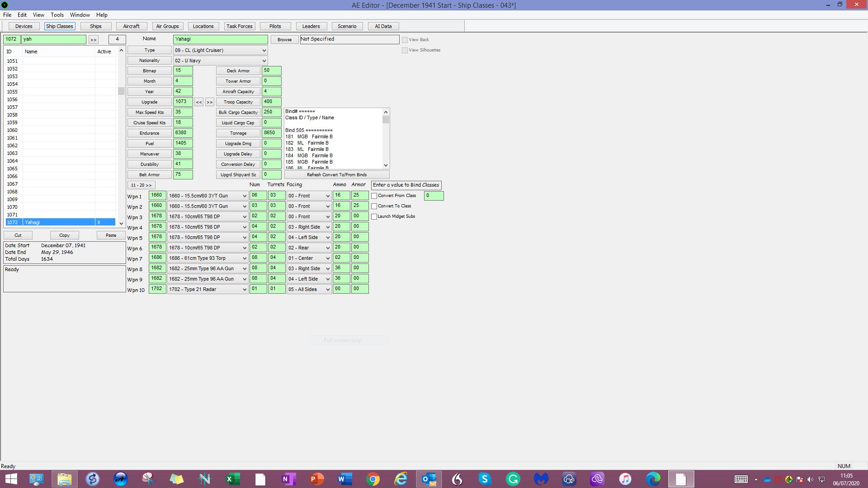Enable the Convert From Class checkbox
Screen dimensions: 868x488
374,196
